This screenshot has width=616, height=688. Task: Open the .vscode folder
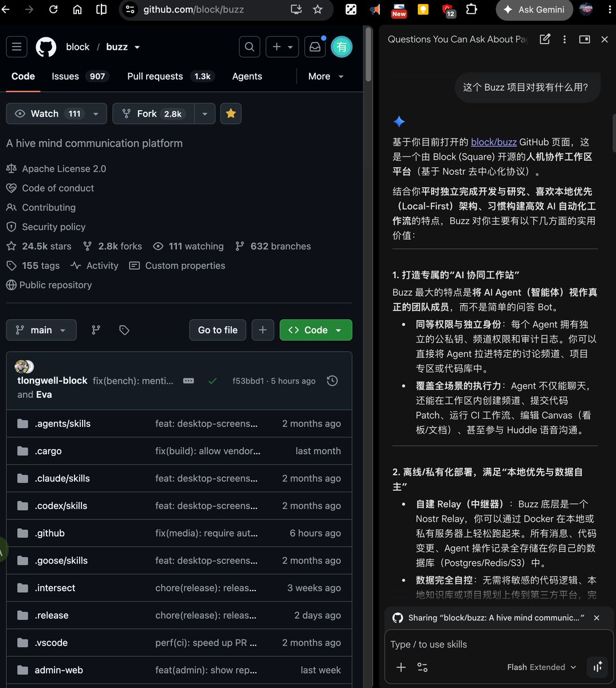tap(51, 643)
